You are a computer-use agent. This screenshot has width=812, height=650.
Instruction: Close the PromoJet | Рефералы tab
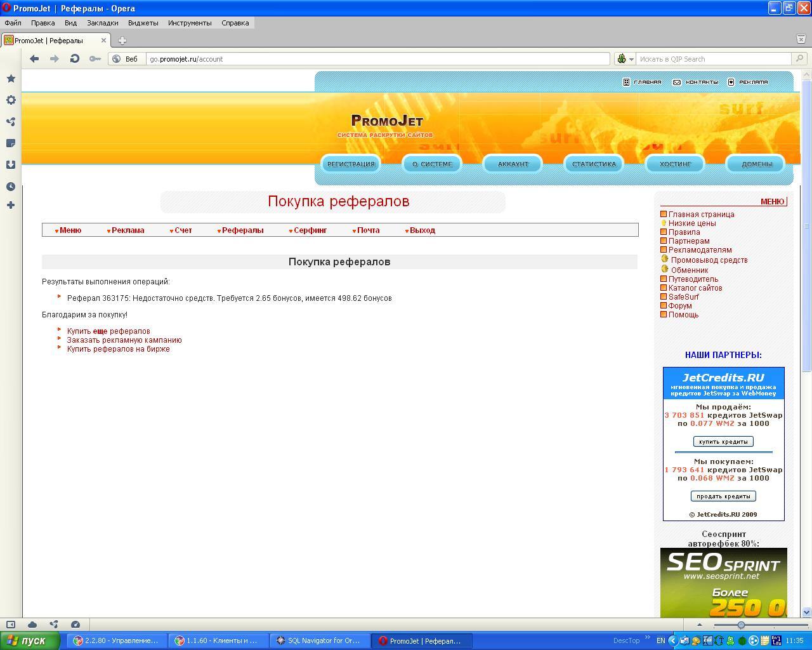103,40
